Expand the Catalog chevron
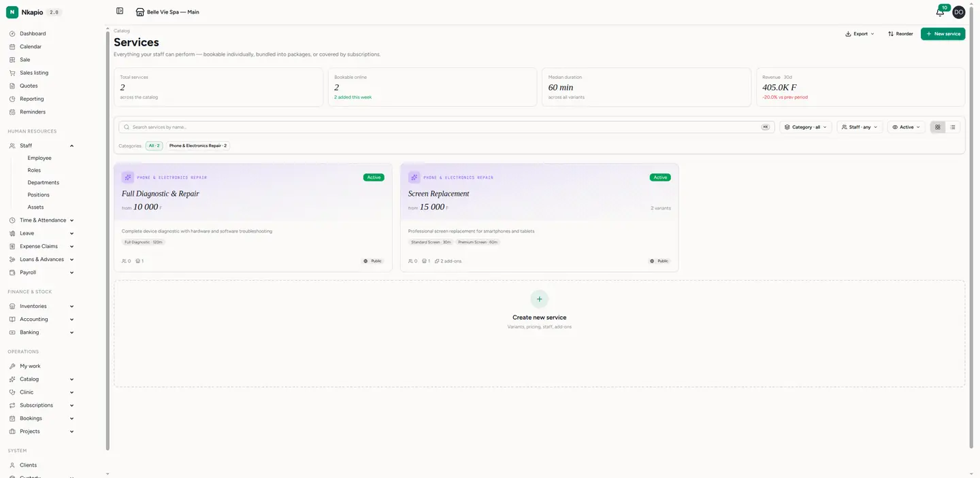980x478 pixels. tap(71, 379)
